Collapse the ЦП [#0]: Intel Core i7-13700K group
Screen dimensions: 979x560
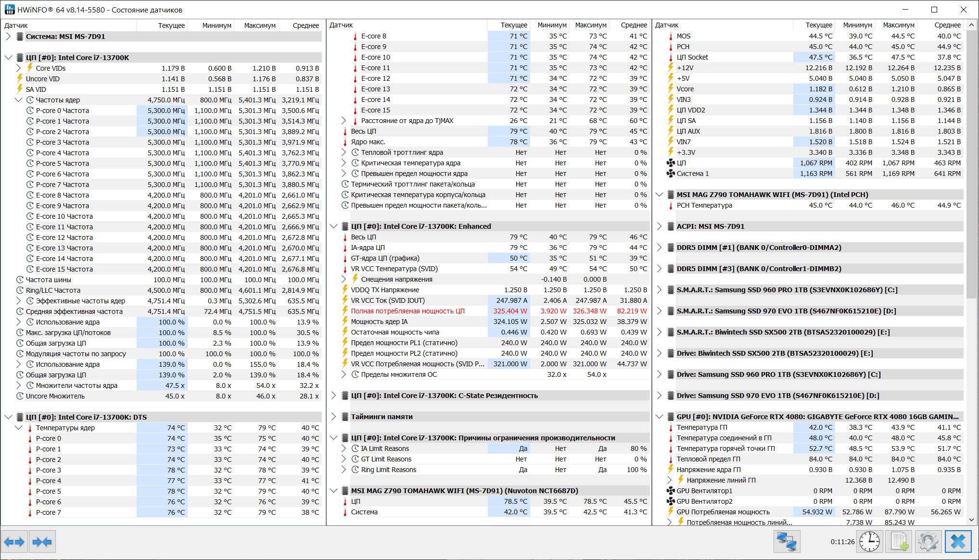pos(8,58)
